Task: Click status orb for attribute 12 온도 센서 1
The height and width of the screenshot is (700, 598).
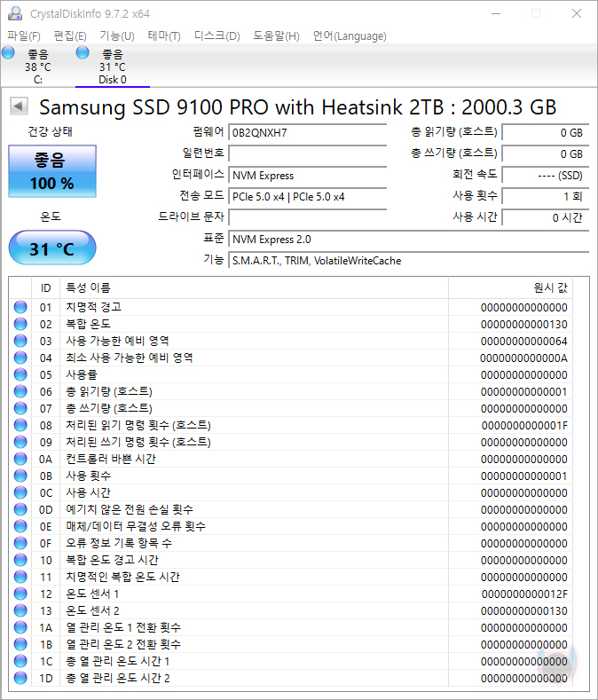Action: pyautogui.click(x=20, y=594)
